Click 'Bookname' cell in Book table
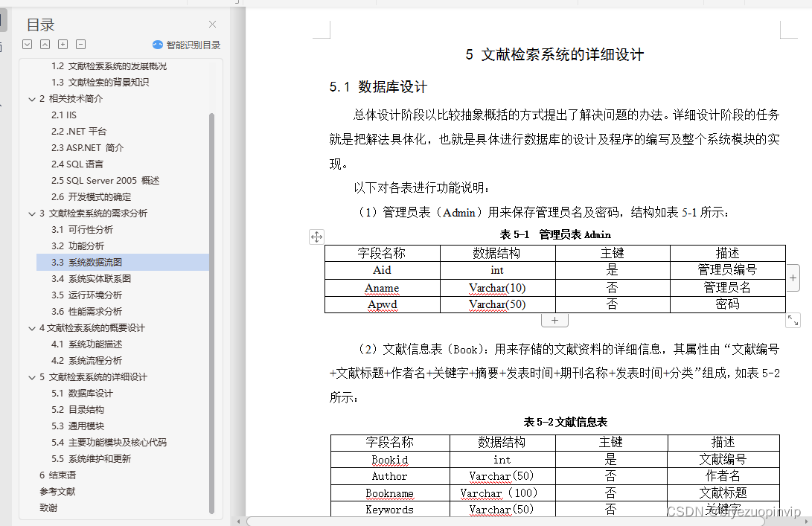Image resolution: width=812 pixels, height=526 pixels. pyautogui.click(x=390, y=493)
